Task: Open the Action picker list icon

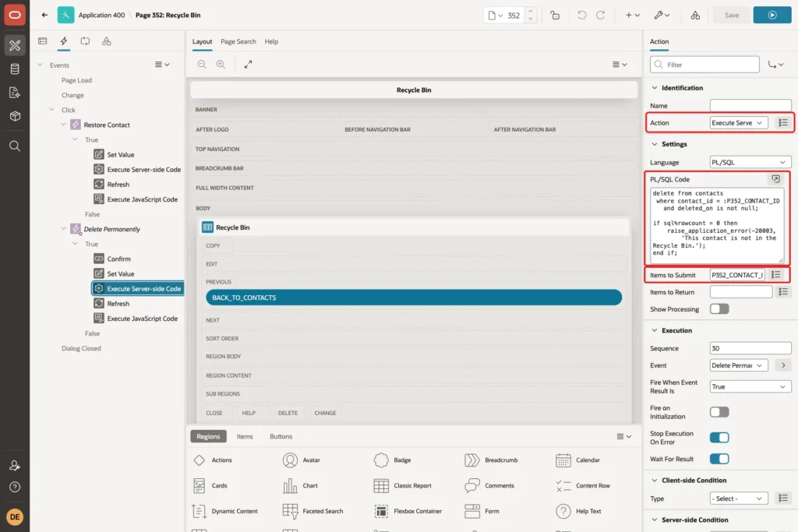Action: [x=782, y=122]
